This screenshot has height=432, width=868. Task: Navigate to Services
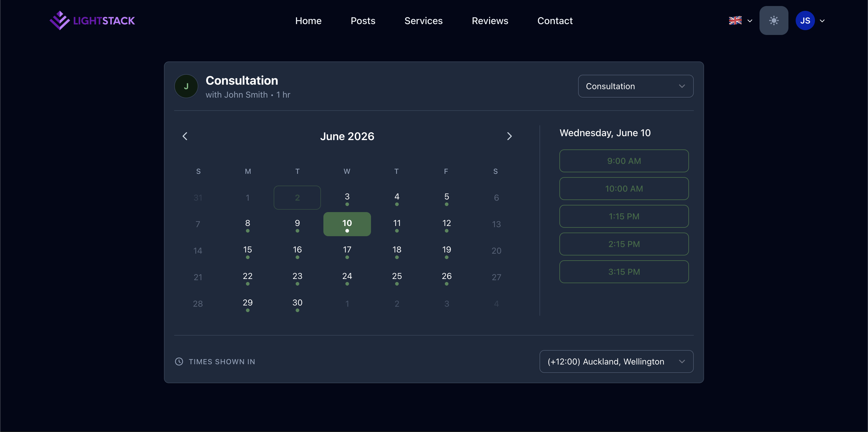(x=423, y=20)
